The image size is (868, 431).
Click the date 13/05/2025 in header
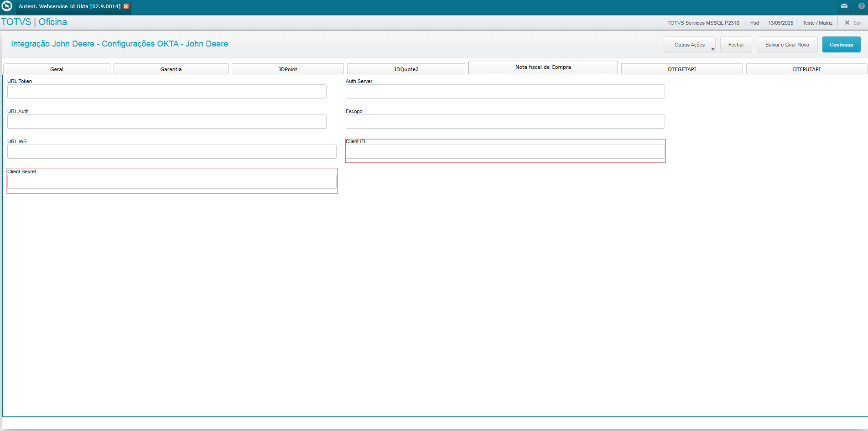[780, 23]
